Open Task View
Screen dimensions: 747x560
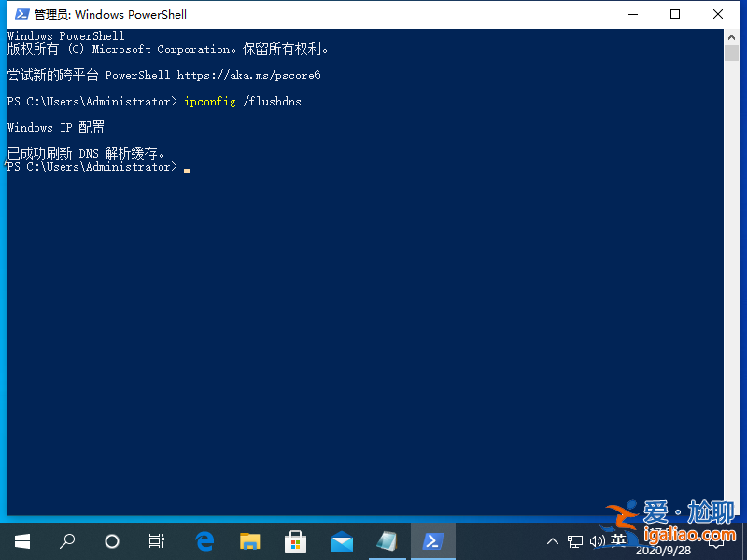point(156,541)
